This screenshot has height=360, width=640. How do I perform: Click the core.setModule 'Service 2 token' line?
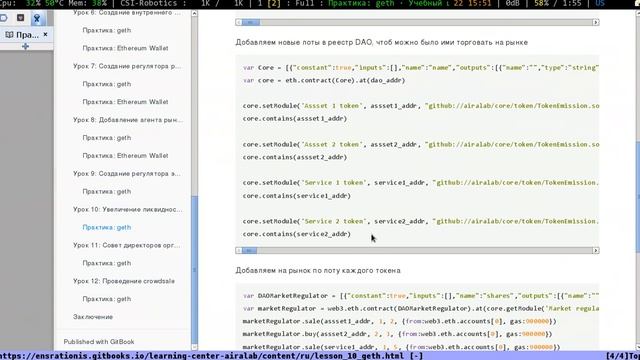(420, 221)
